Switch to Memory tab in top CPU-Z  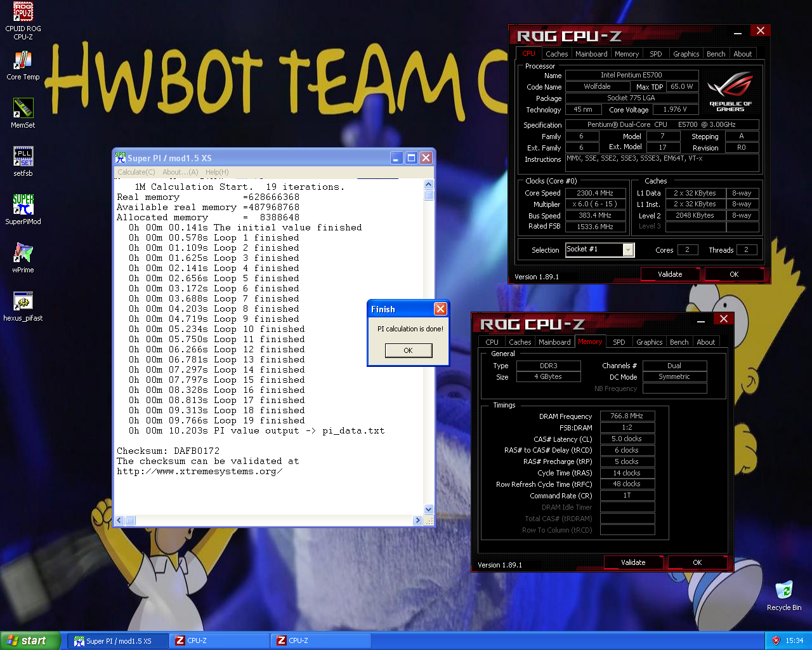627,54
